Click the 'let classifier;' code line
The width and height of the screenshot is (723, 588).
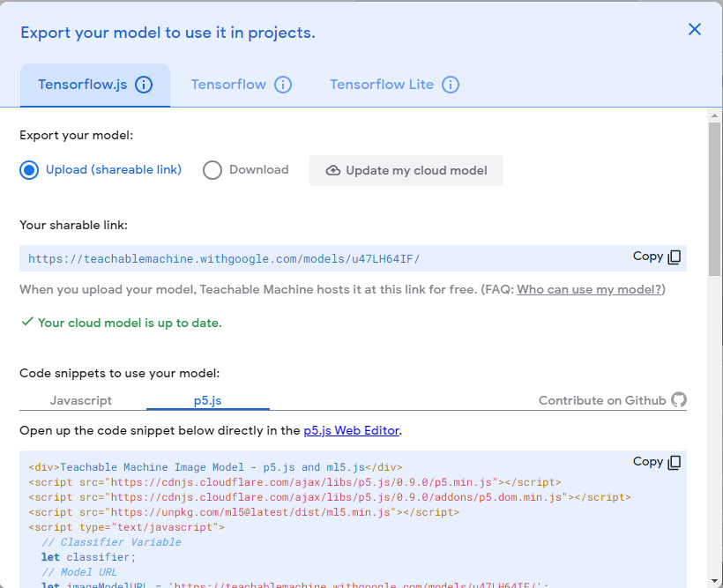coord(88,557)
